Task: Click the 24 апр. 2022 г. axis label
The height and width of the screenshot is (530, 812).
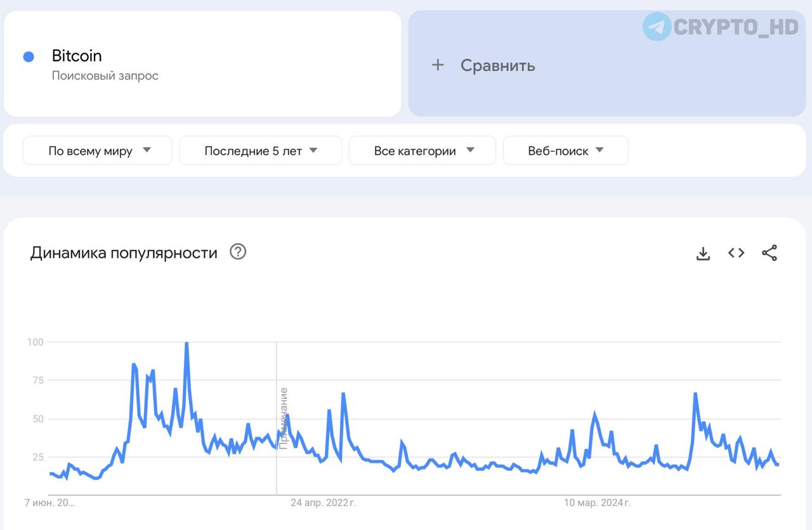Action: (324, 503)
